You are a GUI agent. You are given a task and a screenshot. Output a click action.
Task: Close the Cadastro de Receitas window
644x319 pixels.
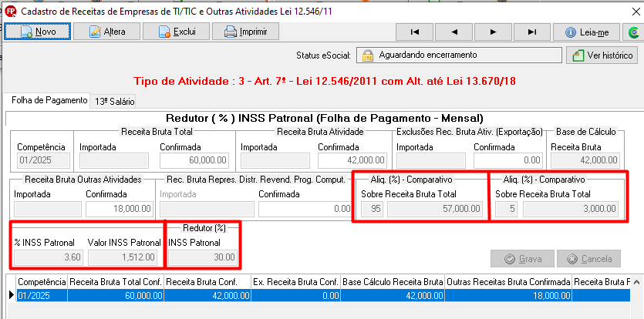click(x=635, y=12)
